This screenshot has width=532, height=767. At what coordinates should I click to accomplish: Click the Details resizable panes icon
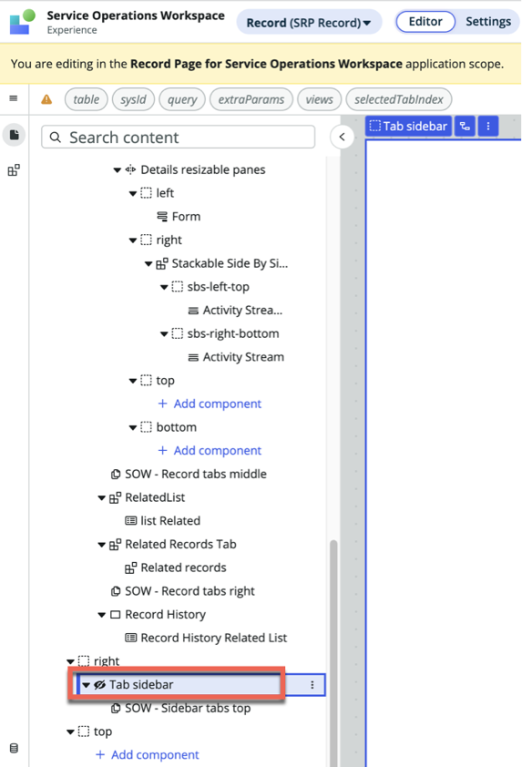coord(130,169)
